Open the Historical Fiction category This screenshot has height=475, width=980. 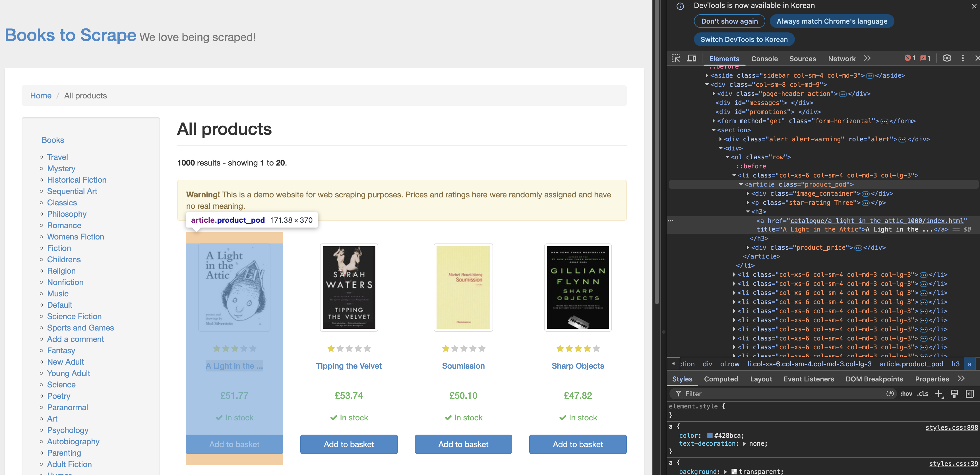pos(77,180)
